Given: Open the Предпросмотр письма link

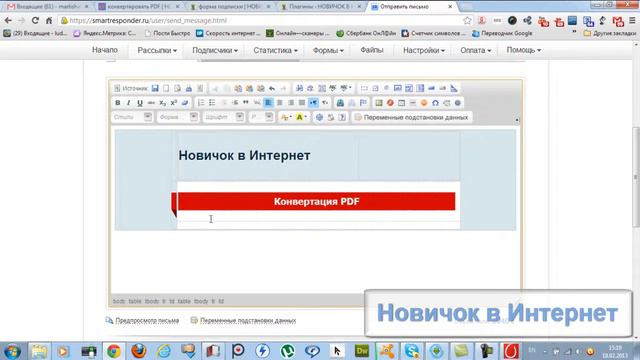Looking at the screenshot, I should coord(147,320).
